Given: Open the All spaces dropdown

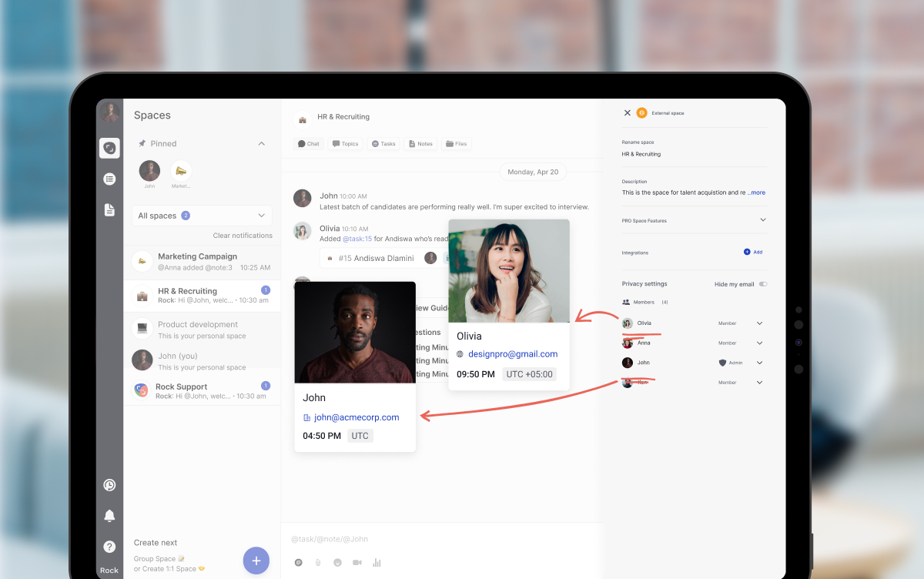Looking at the screenshot, I should click(x=201, y=215).
